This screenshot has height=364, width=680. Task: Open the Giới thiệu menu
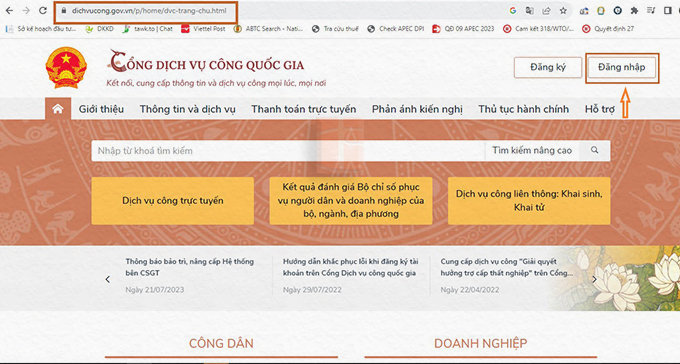[101, 109]
